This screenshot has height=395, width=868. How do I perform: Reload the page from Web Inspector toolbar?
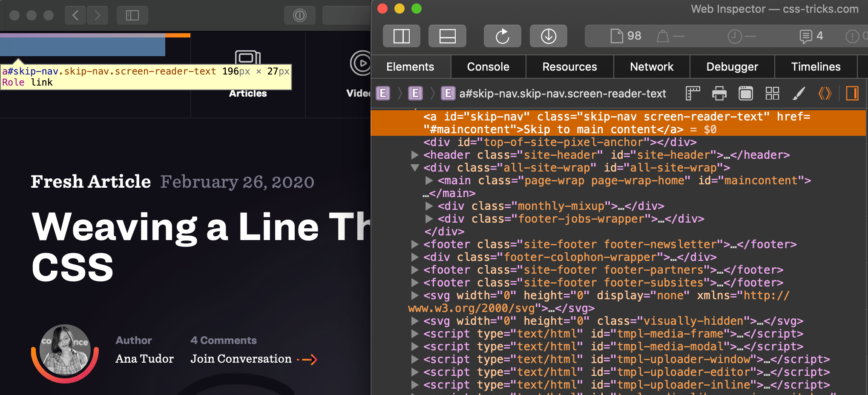tap(503, 36)
